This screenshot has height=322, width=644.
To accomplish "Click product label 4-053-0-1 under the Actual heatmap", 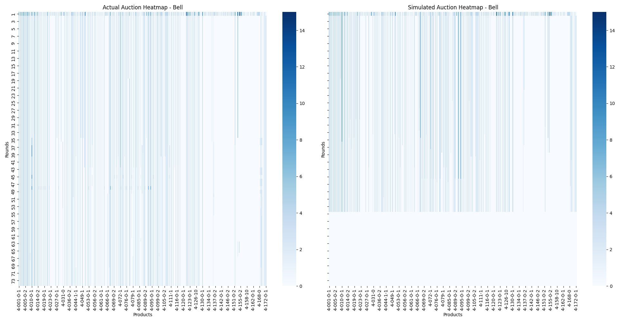I will coord(89,300).
